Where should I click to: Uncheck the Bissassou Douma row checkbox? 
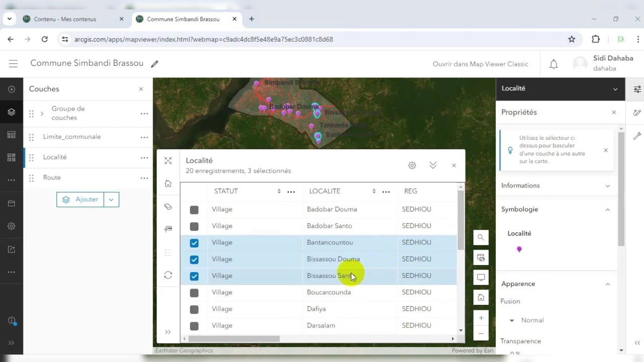[x=194, y=259]
